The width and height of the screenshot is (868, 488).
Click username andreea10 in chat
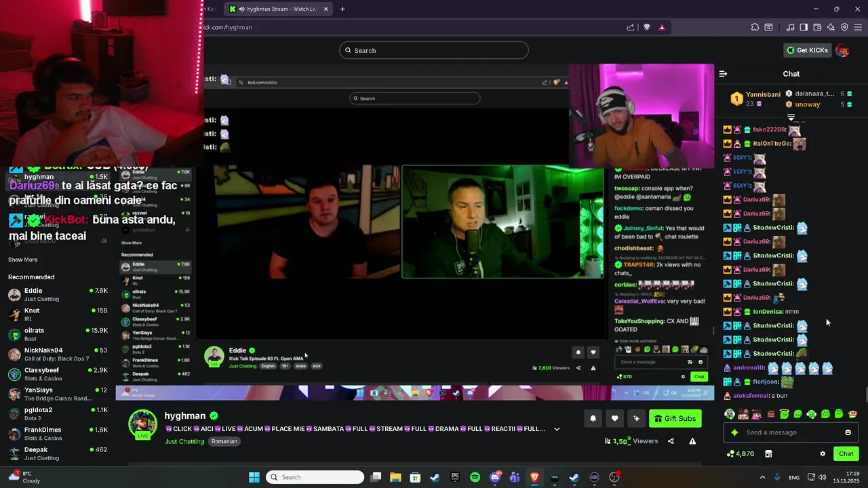(749, 368)
